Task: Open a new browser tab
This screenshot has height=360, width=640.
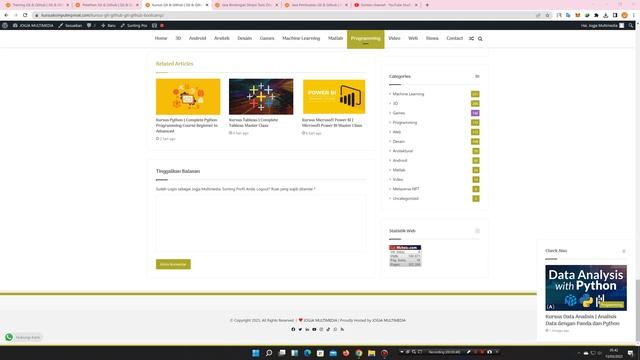Action: coord(427,5)
